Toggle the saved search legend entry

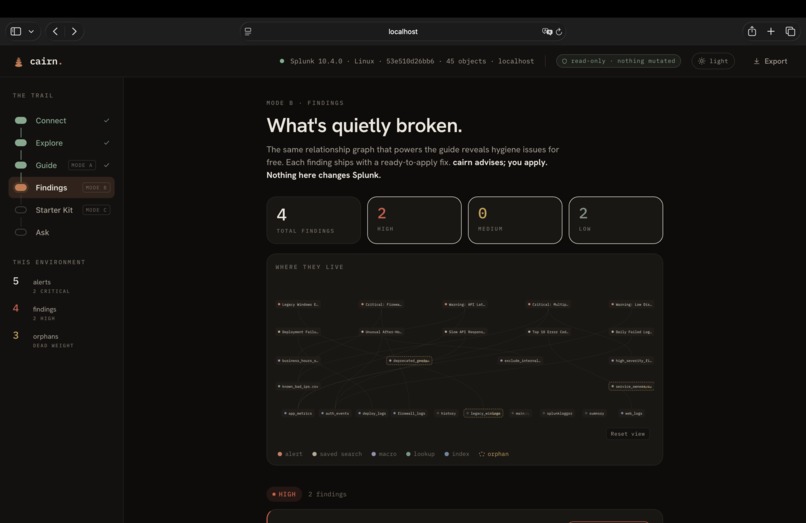[x=337, y=454]
